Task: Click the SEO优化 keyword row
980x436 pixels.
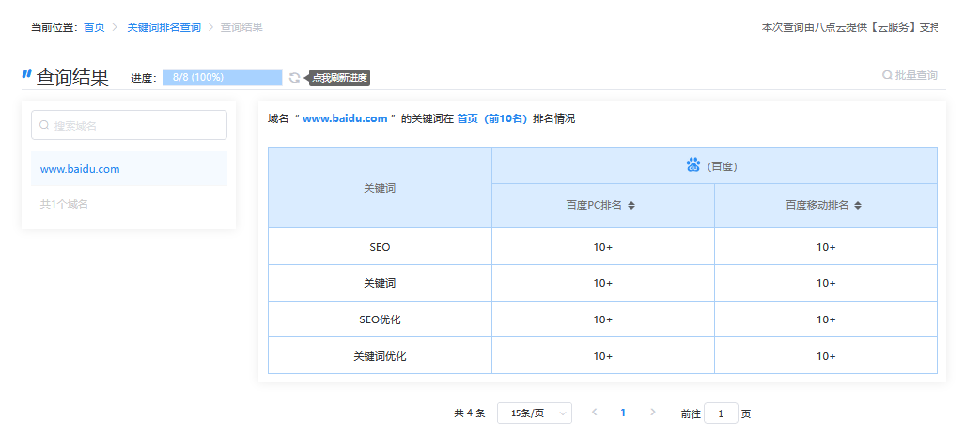Action: (x=380, y=319)
